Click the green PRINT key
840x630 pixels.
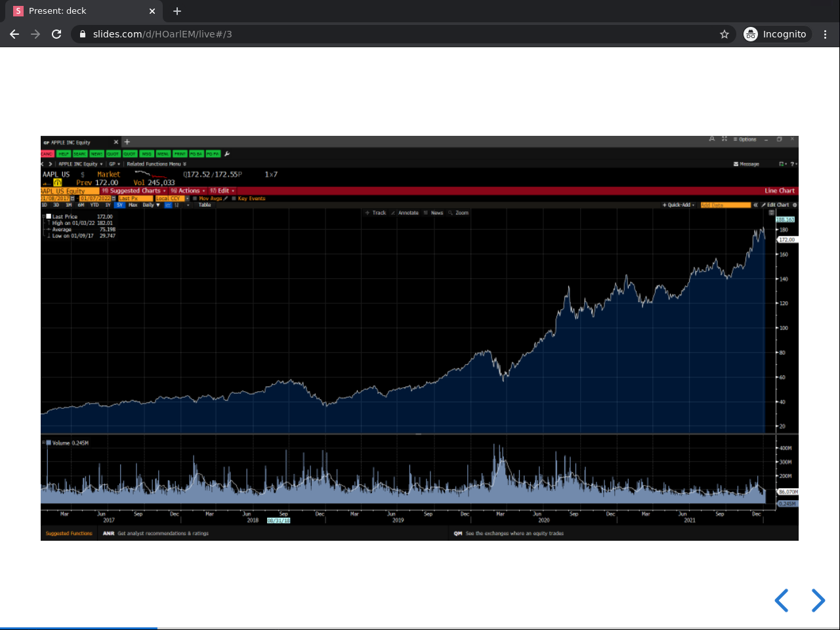pyautogui.click(x=180, y=154)
